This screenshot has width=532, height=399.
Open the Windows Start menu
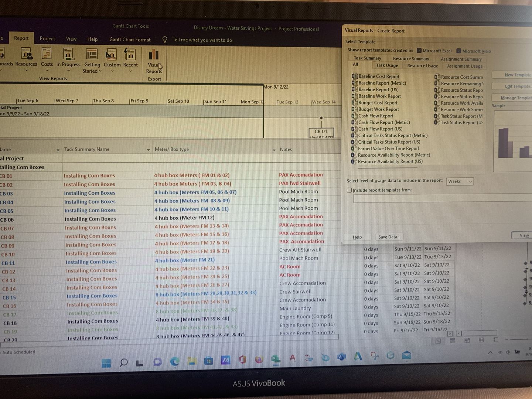tap(106, 363)
